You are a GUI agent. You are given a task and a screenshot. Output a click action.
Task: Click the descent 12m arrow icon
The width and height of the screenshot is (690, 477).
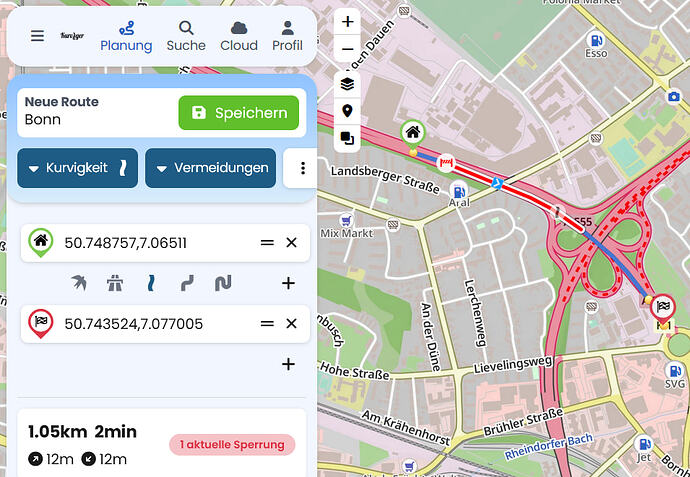[x=88, y=459]
